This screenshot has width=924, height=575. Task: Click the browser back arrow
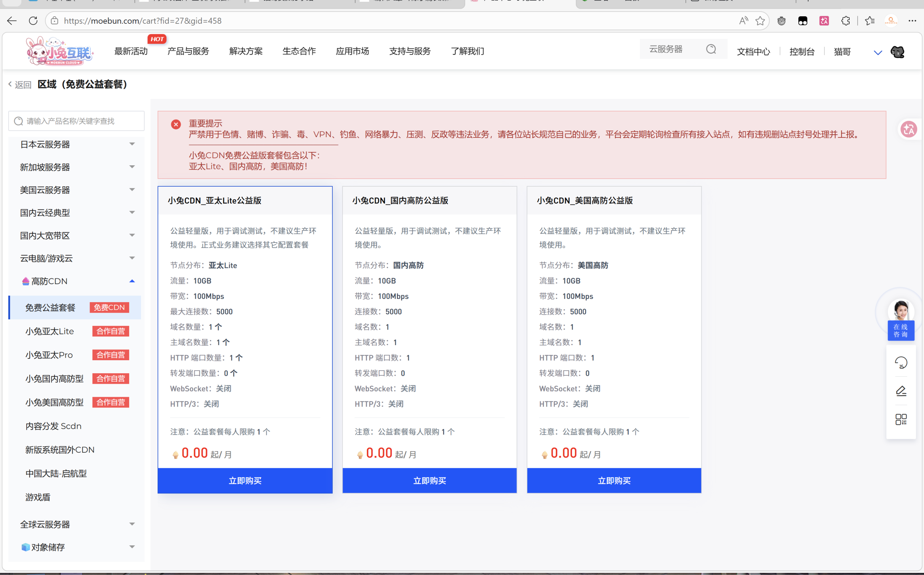(12, 21)
